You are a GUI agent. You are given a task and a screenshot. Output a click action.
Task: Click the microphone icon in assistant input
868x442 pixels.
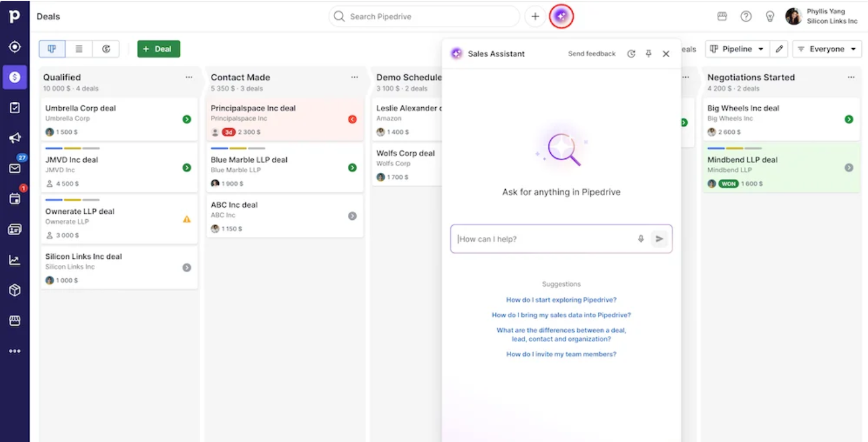[641, 239]
